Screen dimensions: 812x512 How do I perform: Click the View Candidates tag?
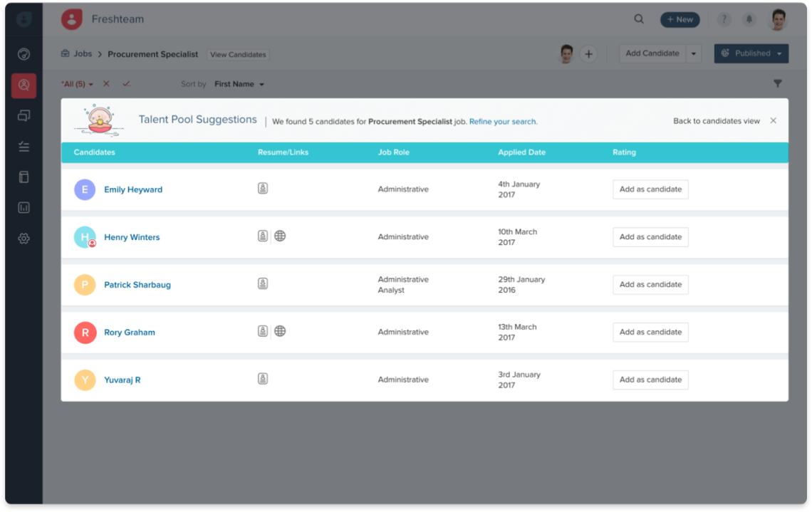[x=238, y=54]
